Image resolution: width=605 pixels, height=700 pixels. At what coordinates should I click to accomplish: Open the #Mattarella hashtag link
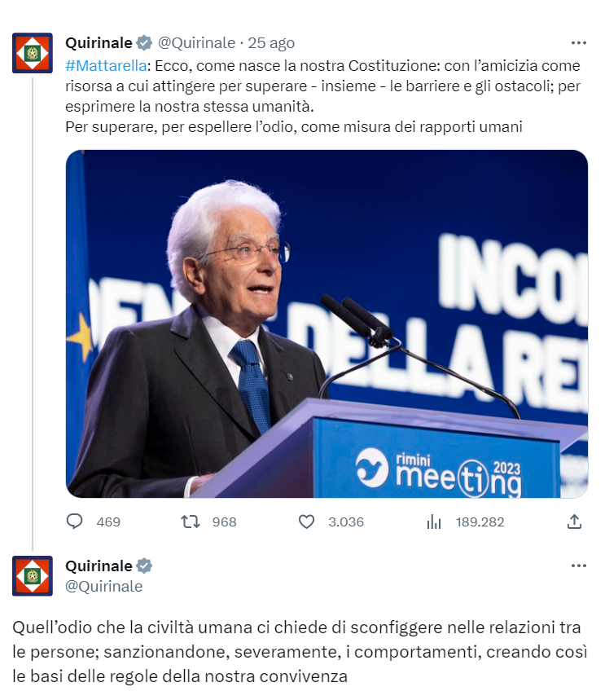[106, 66]
